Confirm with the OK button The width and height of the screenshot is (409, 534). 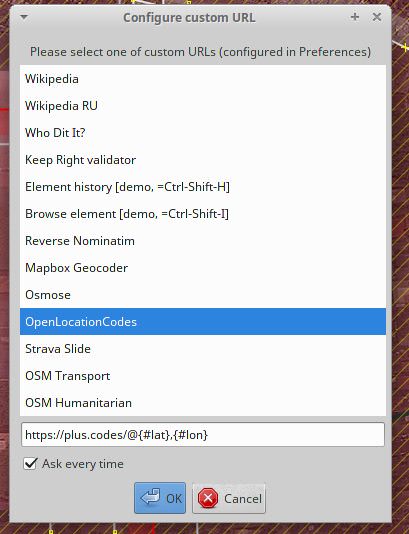[160, 498]
